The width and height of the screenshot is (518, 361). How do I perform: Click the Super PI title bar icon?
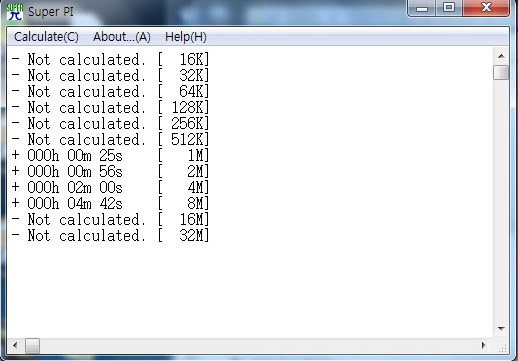click(15, 12)
